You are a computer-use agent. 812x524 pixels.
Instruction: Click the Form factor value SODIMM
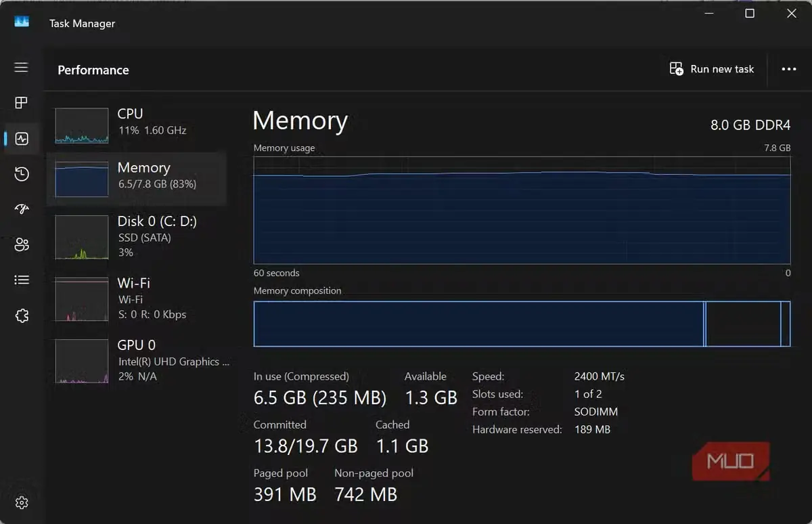[x=596, y=412]
